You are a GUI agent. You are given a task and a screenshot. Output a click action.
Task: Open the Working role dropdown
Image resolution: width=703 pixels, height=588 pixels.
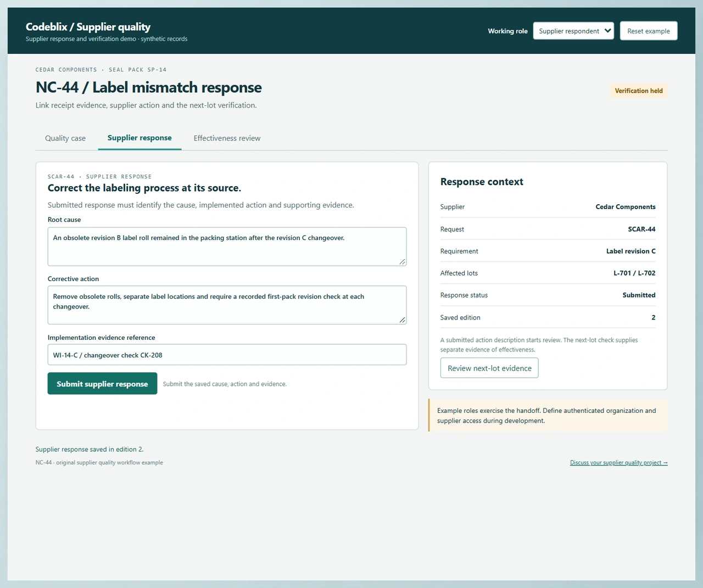click(573, 31)
